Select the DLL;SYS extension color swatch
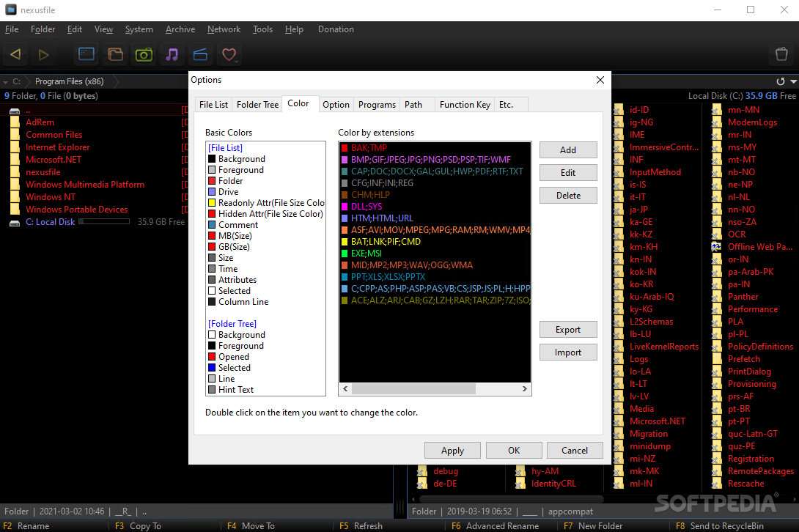799x532 pixels. click(345, 207)
